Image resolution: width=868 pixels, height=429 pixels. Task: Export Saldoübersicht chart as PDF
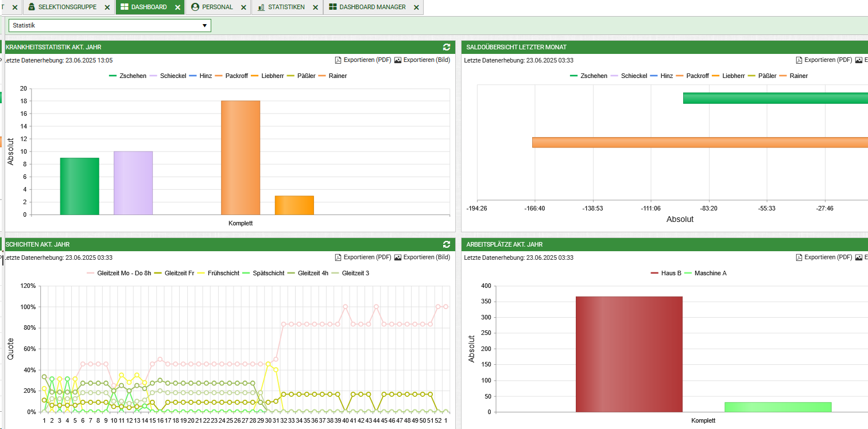tap(824, 60)
